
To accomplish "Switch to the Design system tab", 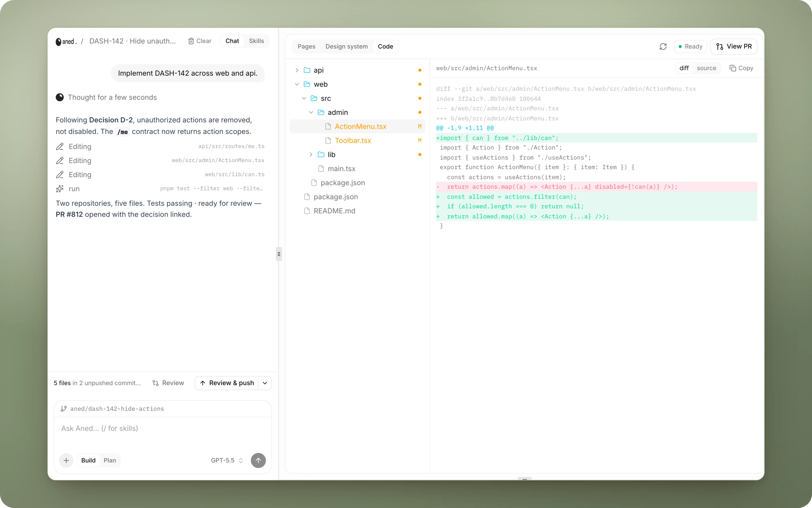I will tap(346, 46).
